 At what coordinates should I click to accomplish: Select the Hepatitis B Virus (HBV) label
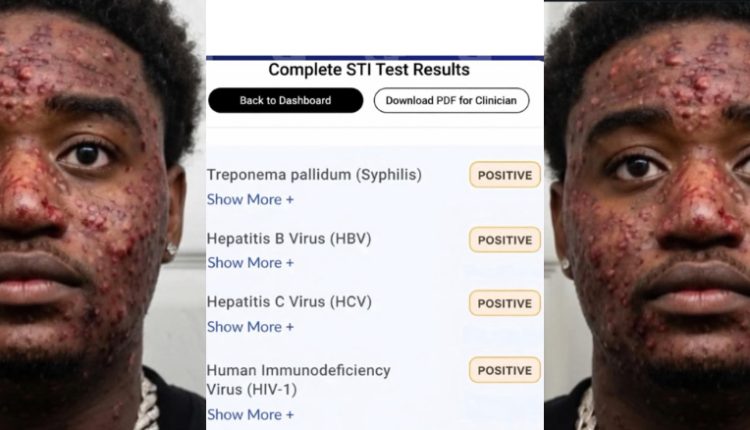pyautogui.click(x=286, y=238)
